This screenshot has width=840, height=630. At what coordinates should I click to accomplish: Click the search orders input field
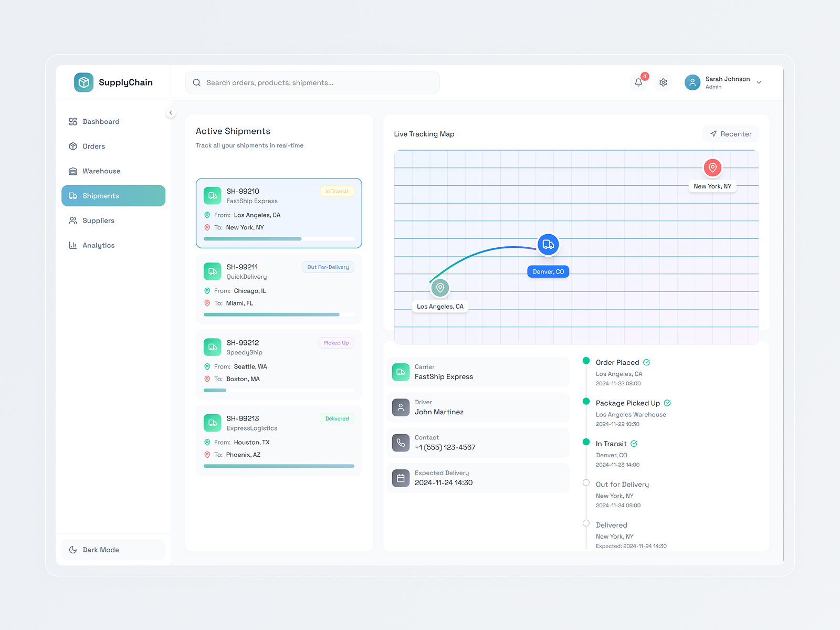(312, 82)
